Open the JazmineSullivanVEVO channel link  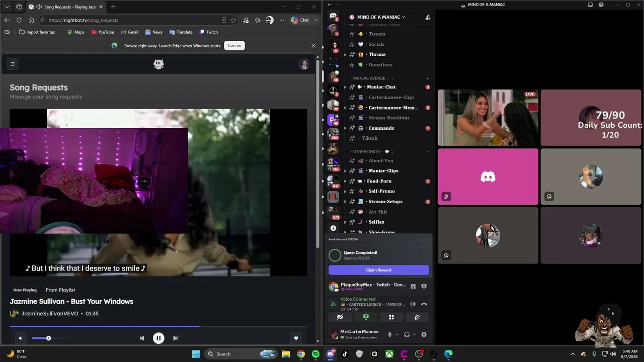tap(50, 313)
